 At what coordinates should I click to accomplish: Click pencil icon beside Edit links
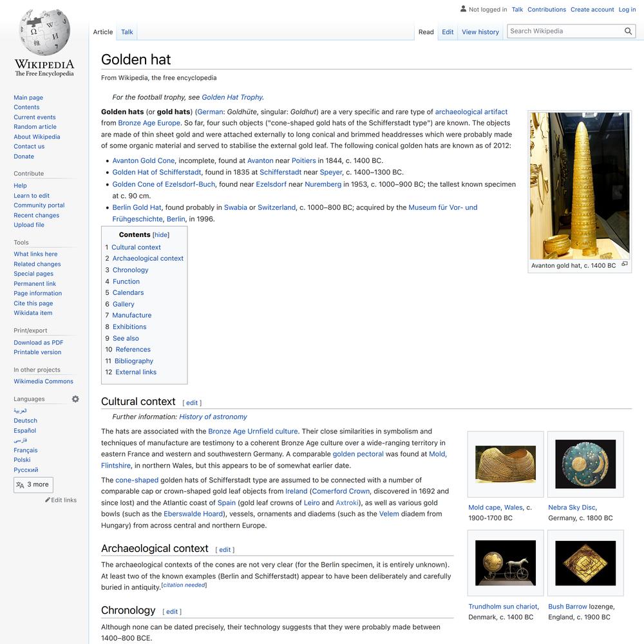(x=48, y=500)
